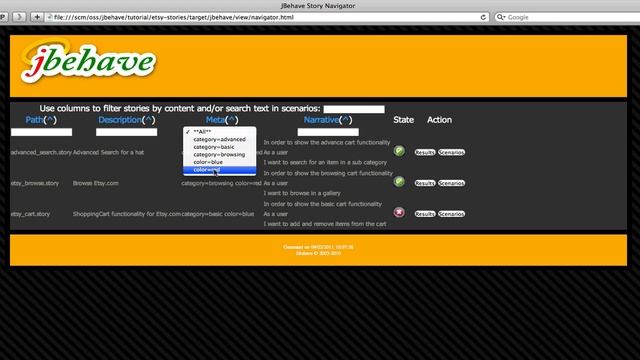Screen dimensions: 640x360
Task: Click green passed state icon for advanced_search.story
Action: [x=399, y=151]
